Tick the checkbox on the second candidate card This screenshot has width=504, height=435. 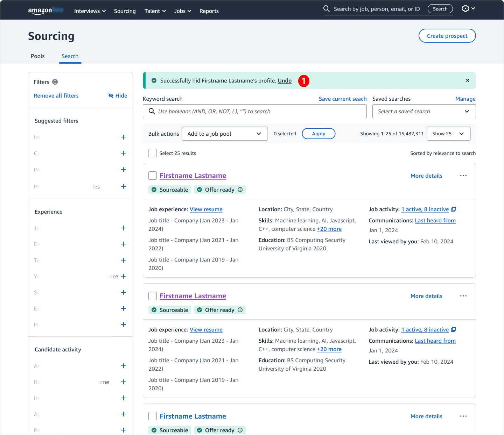[x=153, y=296]
